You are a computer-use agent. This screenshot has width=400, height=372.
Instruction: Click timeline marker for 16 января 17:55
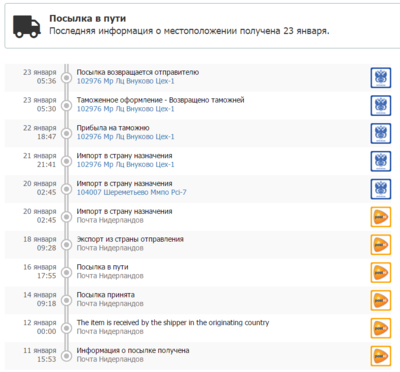[x=67, y=272]
